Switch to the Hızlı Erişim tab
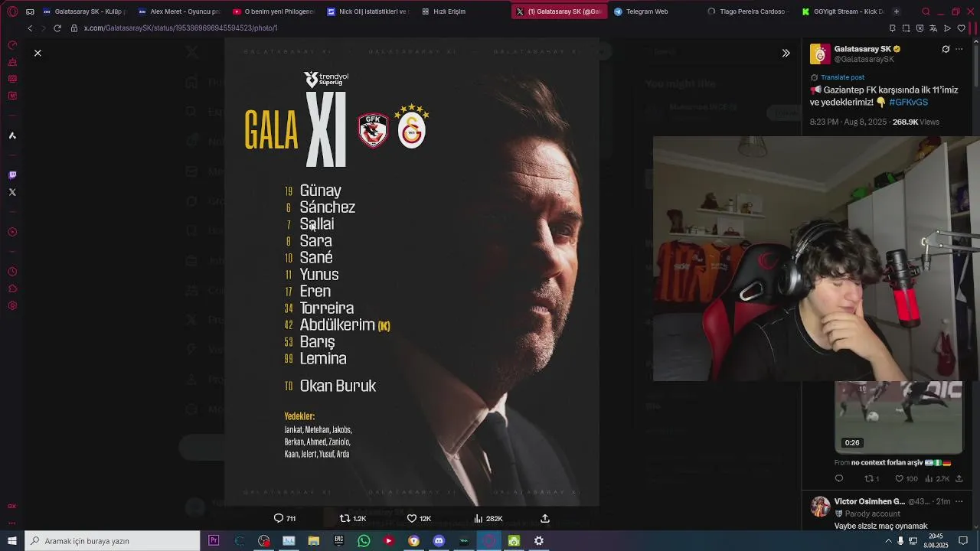The height and width of the screenshot is (551, 980). pos(464,11)
